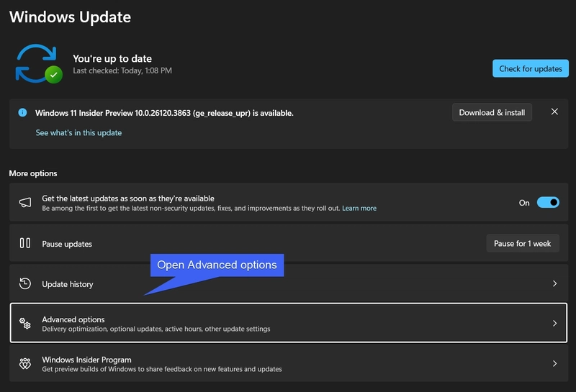This screenshot has height=392, width=576.
Task: Expand Windows Insider Program chevron
Action: 554,363
